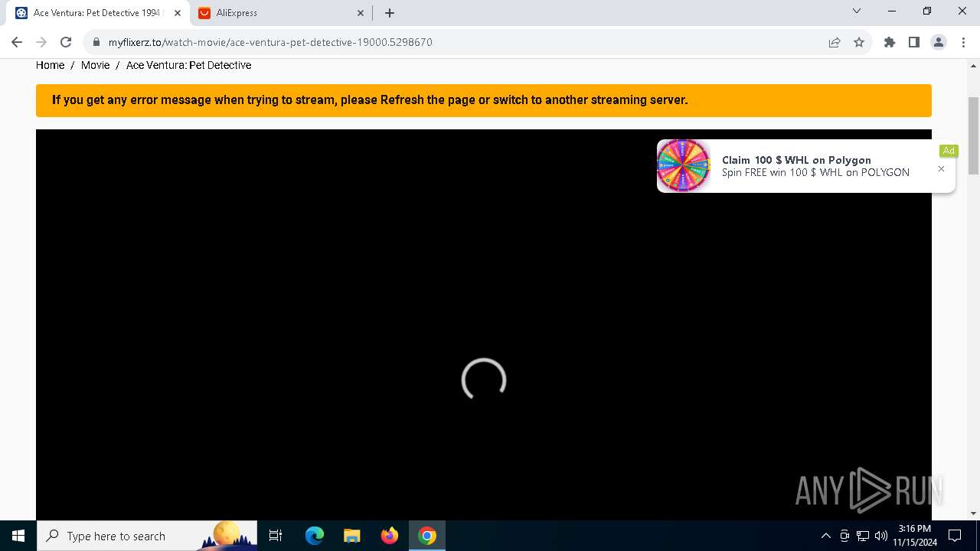Open the volume speaker tray icon

click(x=881, y=536)
